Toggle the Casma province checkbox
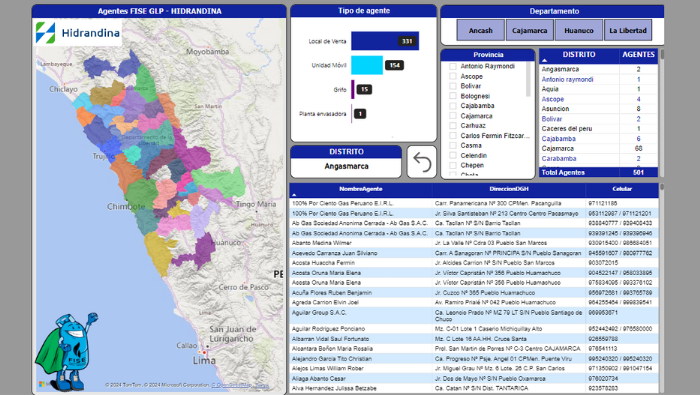Screen dimensions: 700x395 point(452,146)
